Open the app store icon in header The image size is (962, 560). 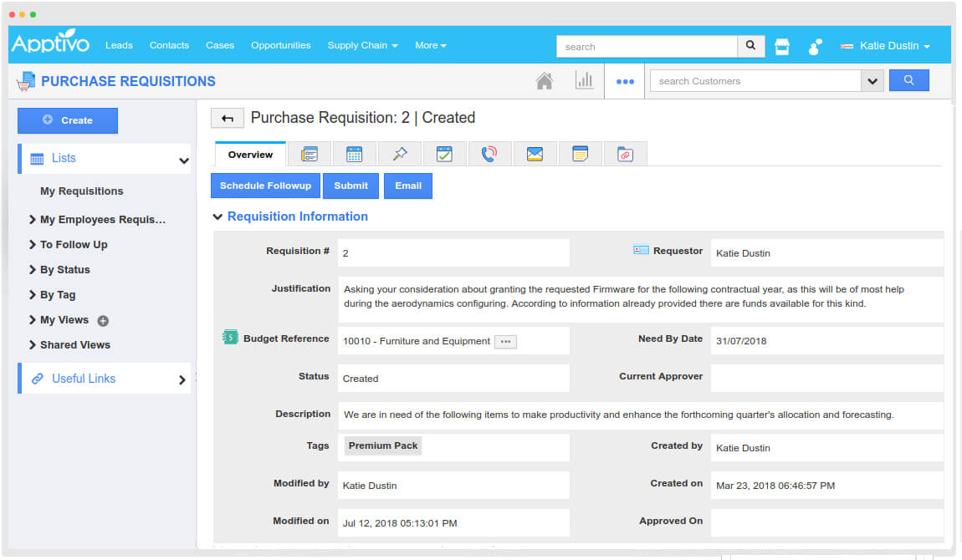coord(782,47)
